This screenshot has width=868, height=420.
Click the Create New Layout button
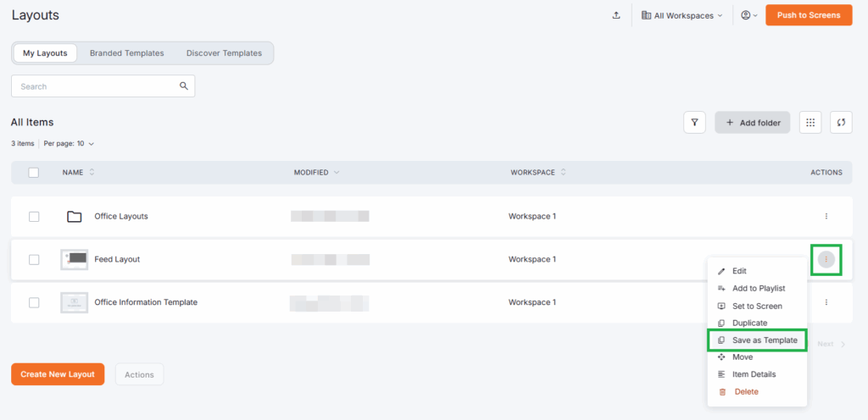58,374
